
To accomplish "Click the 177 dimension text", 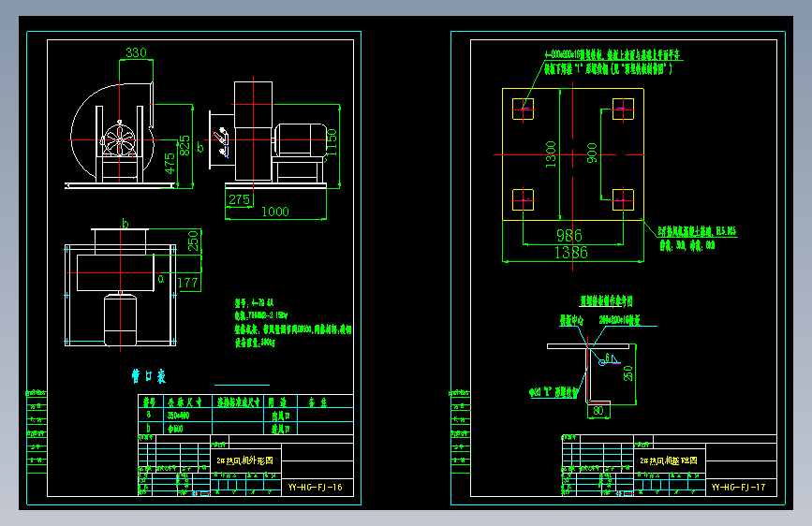I will [x=187, y=283].
